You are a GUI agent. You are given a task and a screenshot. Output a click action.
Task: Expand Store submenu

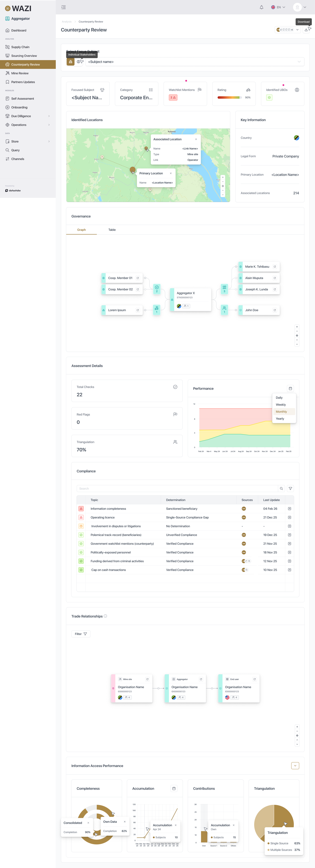point(49,141)
